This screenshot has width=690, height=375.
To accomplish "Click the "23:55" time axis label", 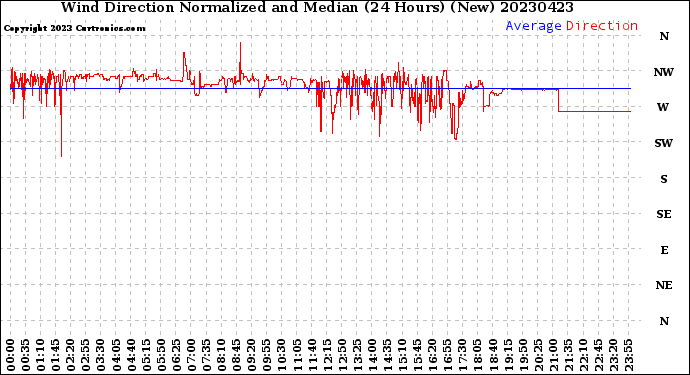I will (x=628, y=355).
